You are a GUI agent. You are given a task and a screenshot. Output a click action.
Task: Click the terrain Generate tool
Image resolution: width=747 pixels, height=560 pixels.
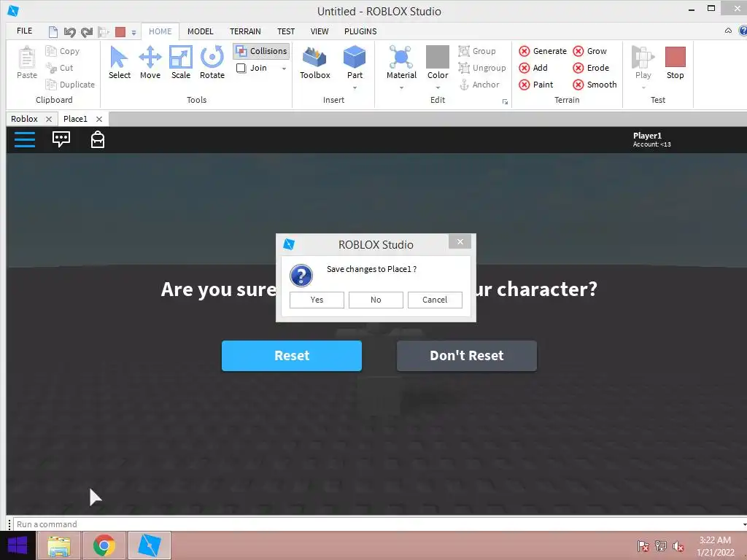pos(543,51)
